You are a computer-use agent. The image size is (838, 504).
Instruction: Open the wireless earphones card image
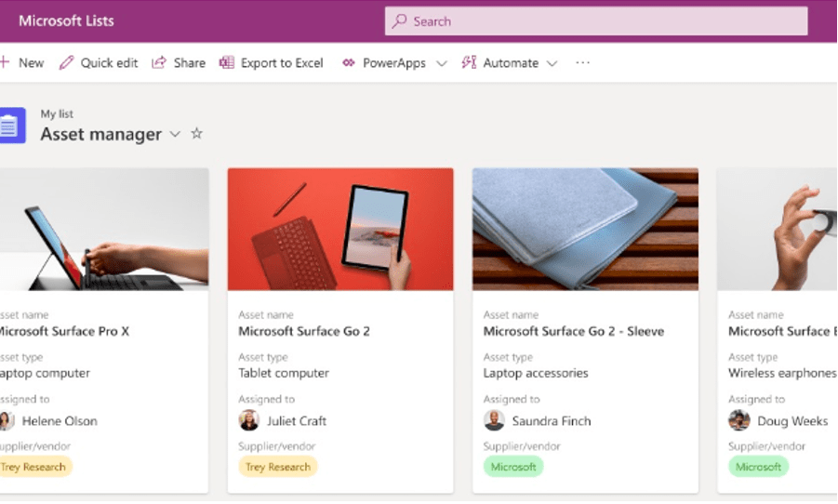[x=777, y=230]
